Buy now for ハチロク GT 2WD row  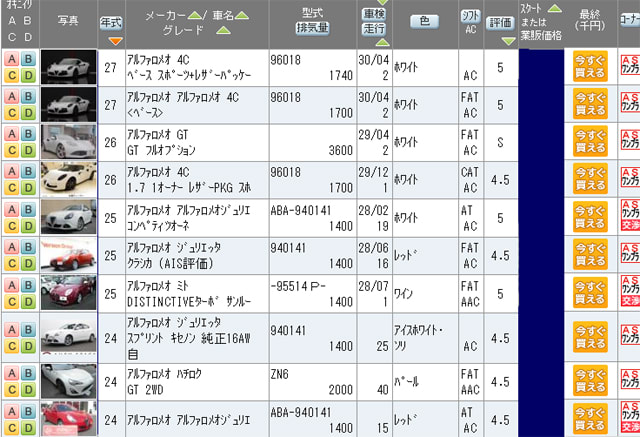point(590,381)
